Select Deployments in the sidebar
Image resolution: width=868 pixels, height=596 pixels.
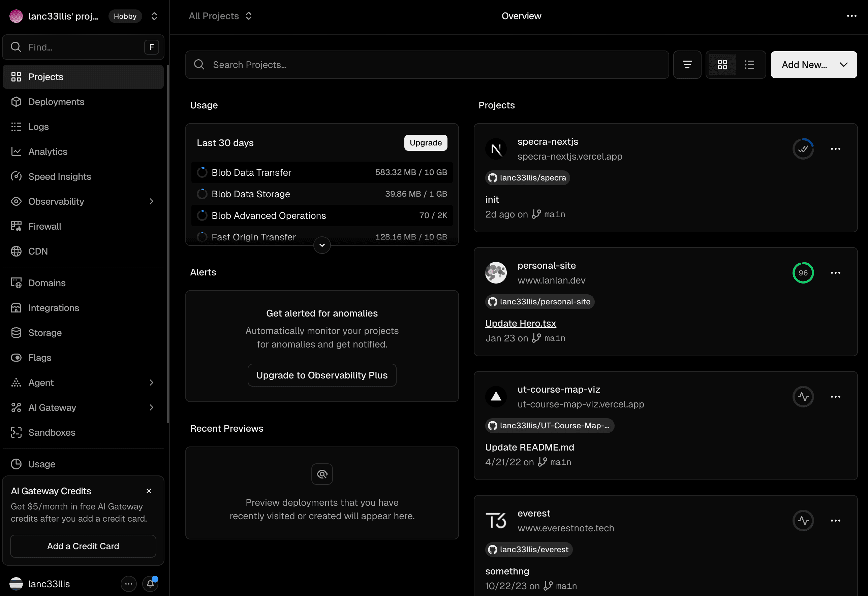56,102
